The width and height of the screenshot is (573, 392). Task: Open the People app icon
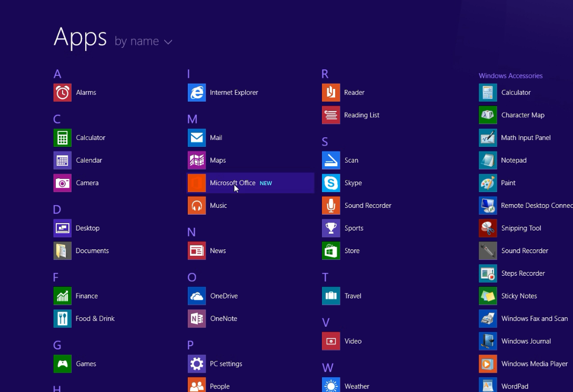click(197, 385)
